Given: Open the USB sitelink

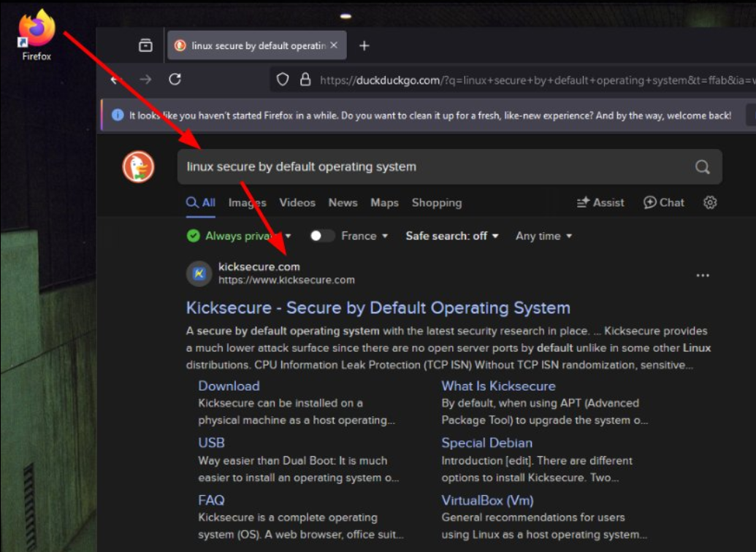Looking at the screenshot, I should click(x=211, y=443).
